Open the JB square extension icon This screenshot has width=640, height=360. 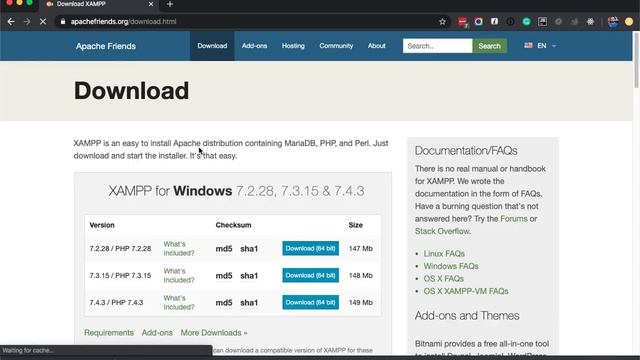pos(542,22)
